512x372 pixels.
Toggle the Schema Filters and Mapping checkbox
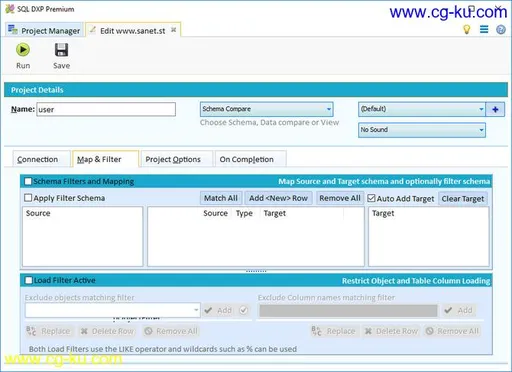(28, 181)
